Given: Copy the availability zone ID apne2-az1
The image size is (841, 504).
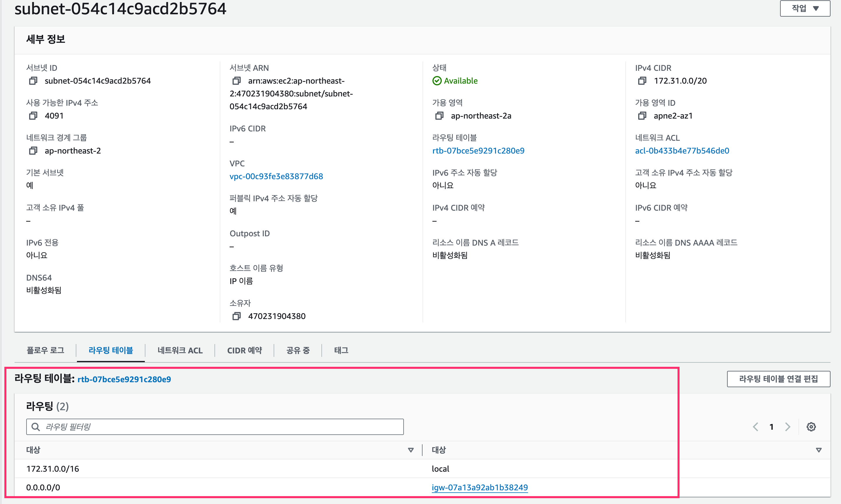Looking at the screenshot, I should click(x=642, y=116).
